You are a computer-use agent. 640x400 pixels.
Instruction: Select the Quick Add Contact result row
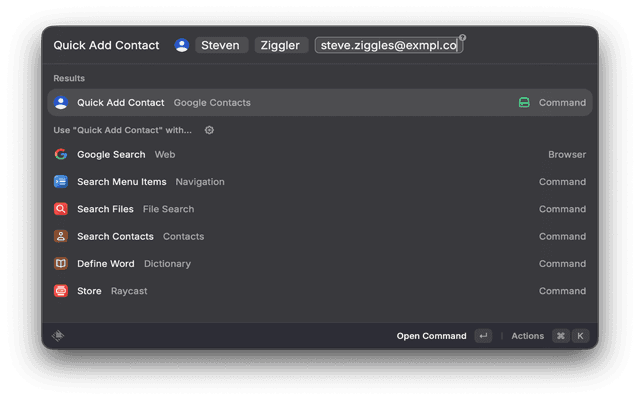320,102
